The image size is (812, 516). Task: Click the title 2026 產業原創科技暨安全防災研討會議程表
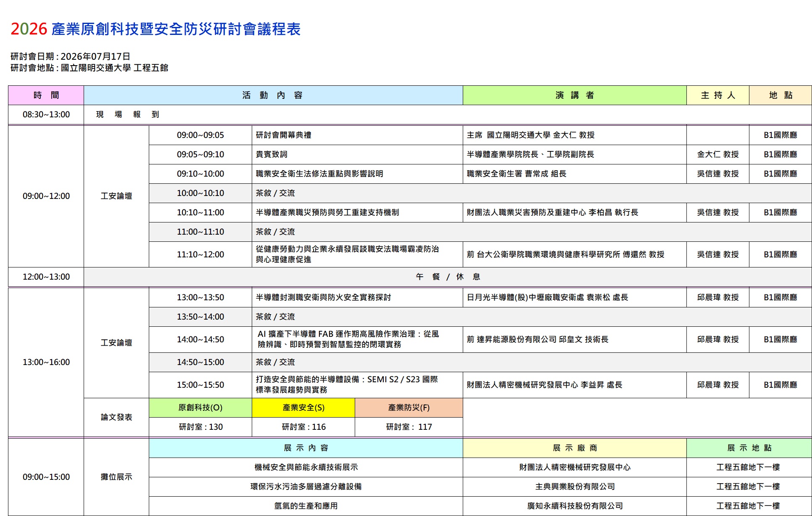click(x=156, y=29)
